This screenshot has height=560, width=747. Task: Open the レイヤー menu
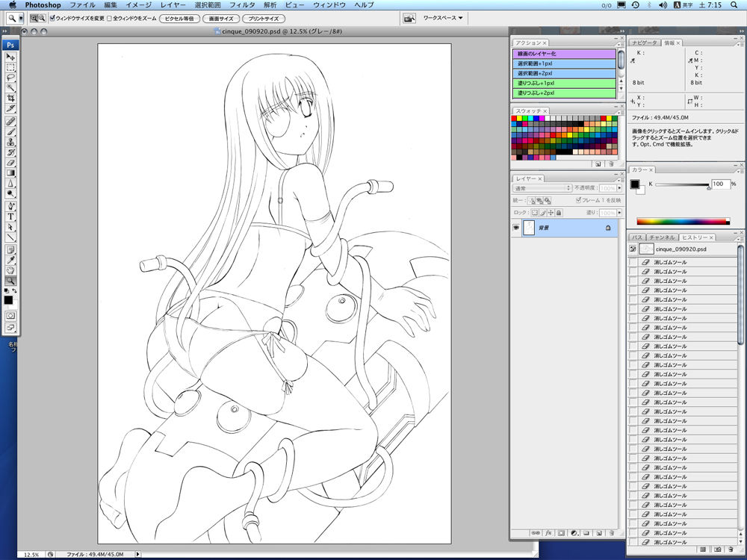pyautogui.click(x=173, y=4)
